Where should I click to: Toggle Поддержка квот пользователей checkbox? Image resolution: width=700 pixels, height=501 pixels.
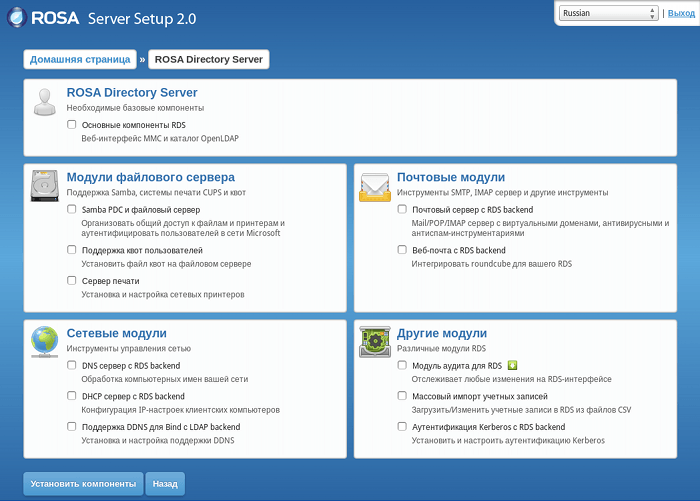click(x=71, y=250)
